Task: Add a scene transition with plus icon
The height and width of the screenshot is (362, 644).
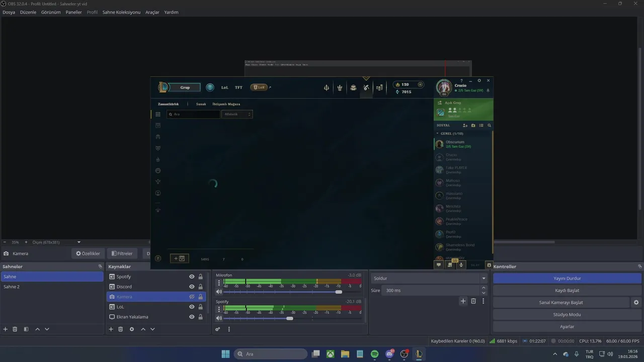Action: point(463,301)
